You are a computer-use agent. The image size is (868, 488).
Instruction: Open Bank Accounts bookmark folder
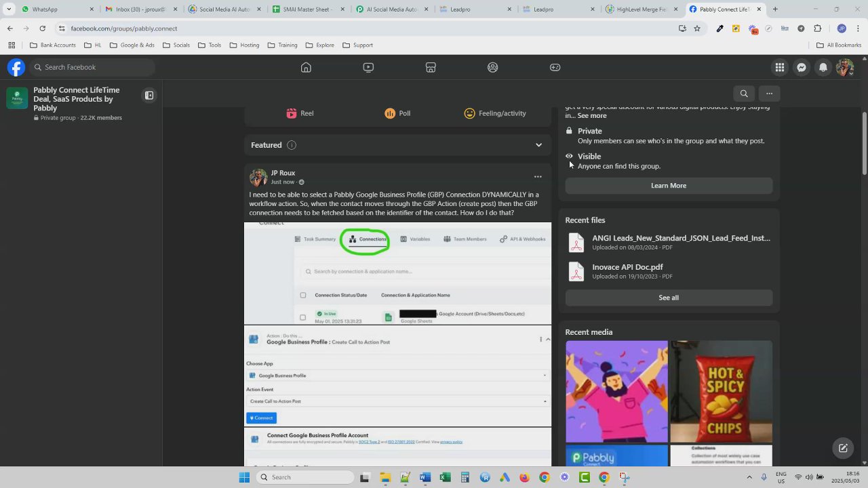[53, 45]
